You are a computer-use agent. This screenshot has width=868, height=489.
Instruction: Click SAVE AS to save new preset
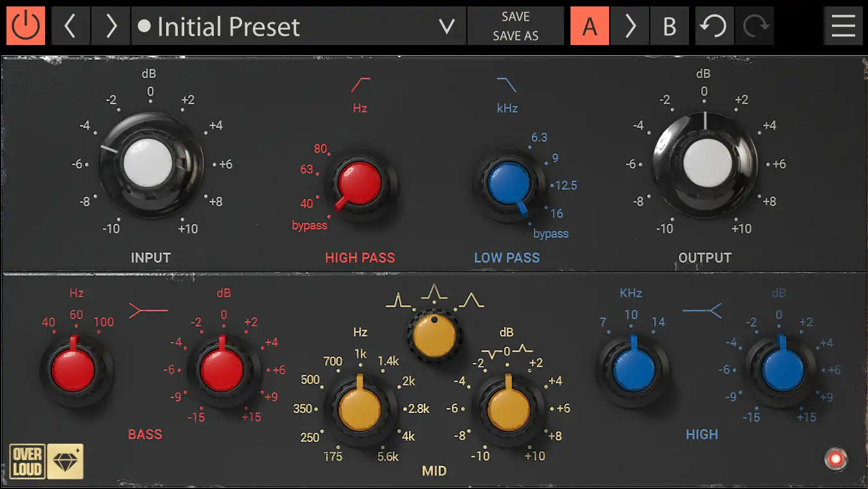[x=515, y=36]
